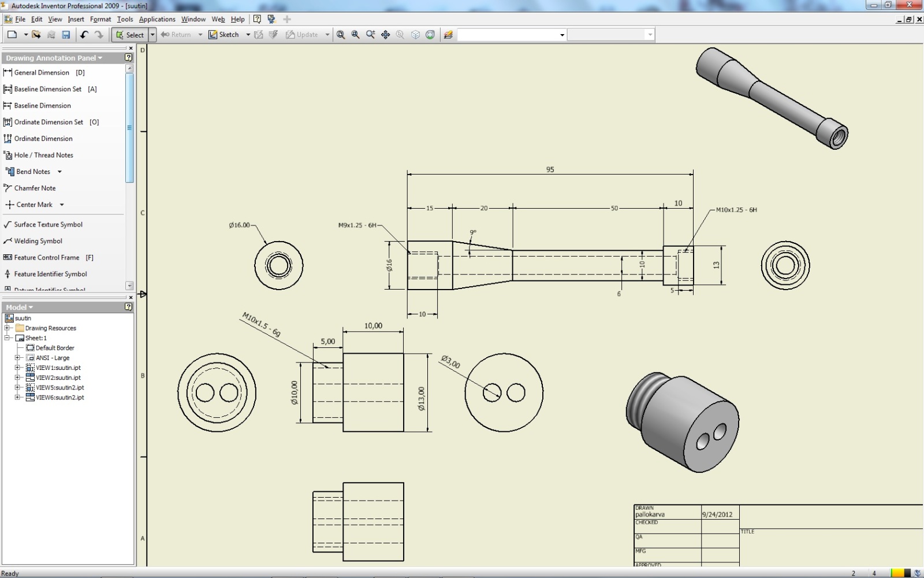Viewport: 924px width, 578px height.
Task: Activate the Pan view tool
Action: [386, 35]
